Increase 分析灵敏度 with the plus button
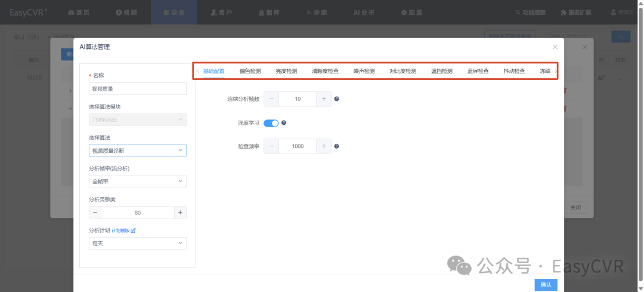The width and height of the screenshot is (644, 292). click(x=180, y=212)
